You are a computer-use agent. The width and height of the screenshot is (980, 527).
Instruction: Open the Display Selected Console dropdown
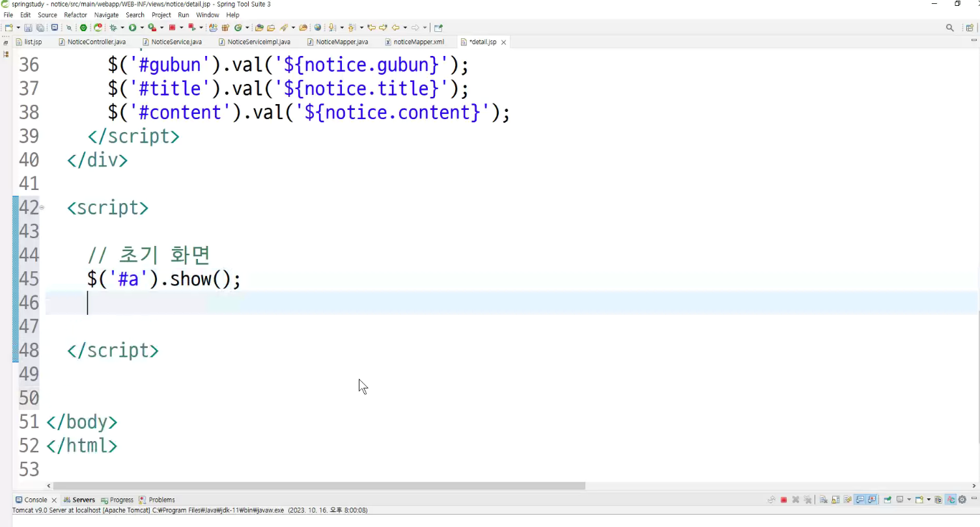(x=908, y=500)
